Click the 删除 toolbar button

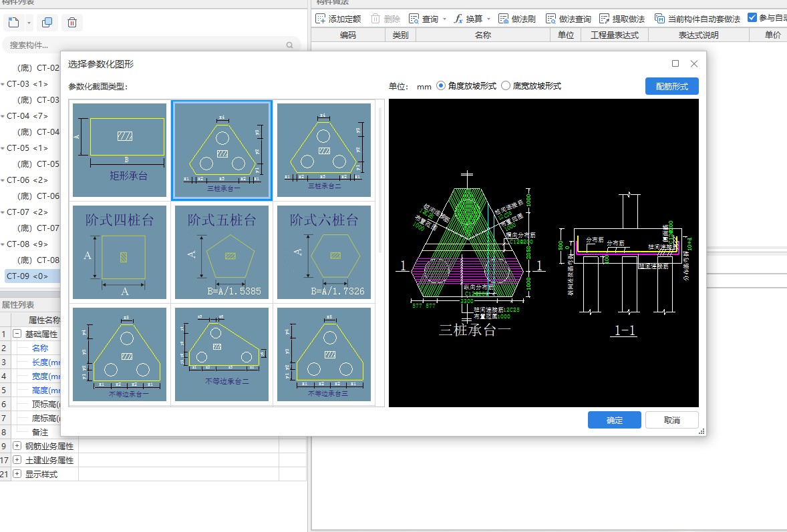click(x=385, y=19)
